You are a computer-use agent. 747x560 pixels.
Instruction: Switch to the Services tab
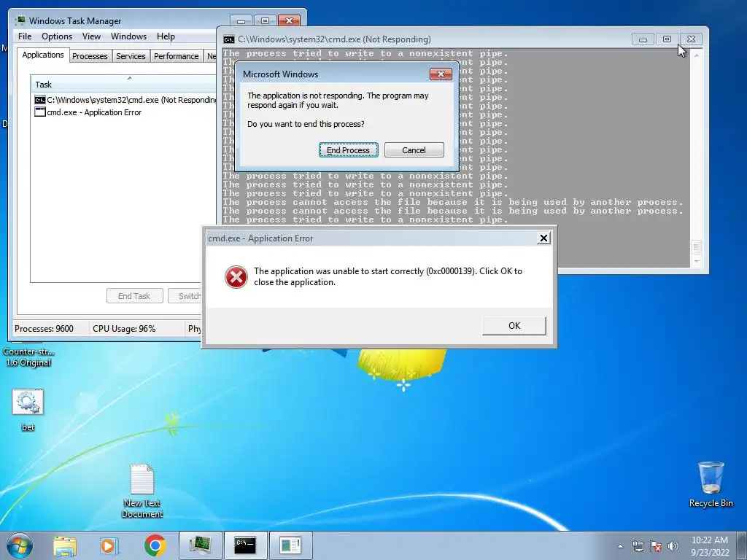coord(131,56)
